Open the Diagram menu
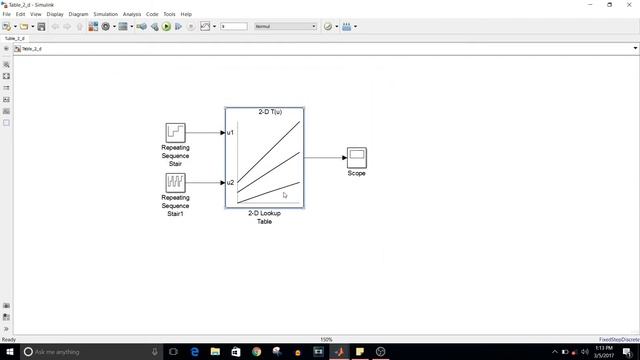640x360 pixels. click(x=78, y=14)
